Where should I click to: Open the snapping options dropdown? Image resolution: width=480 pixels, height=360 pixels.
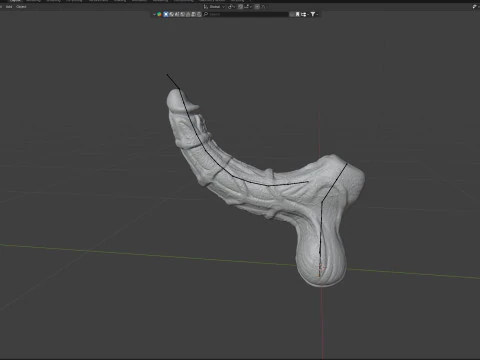(248, 7)
